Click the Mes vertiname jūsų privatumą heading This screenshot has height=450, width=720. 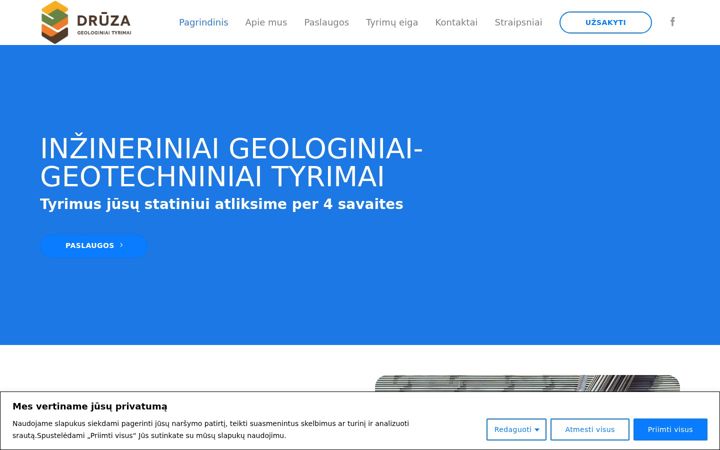[x=90, y=406]
